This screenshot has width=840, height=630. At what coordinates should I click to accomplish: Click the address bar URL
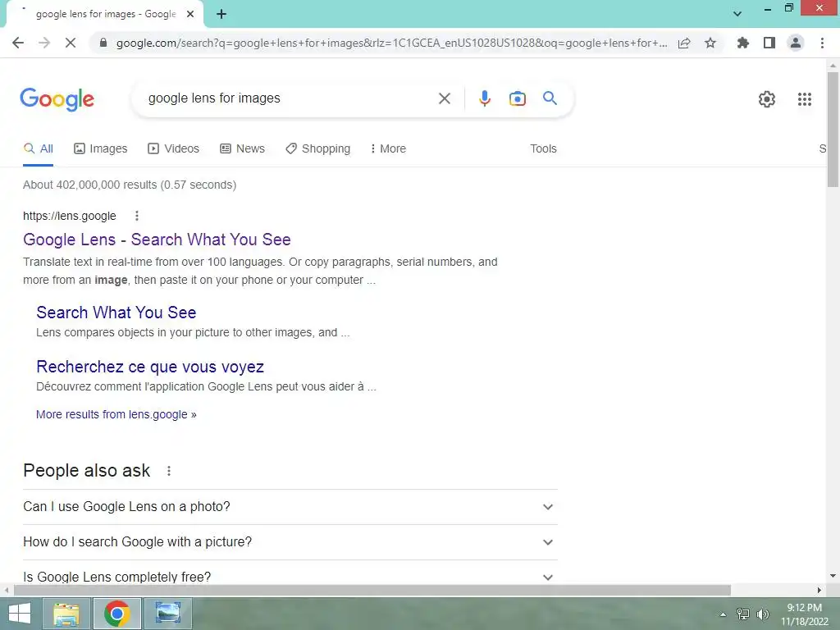(x=391, y=43)
